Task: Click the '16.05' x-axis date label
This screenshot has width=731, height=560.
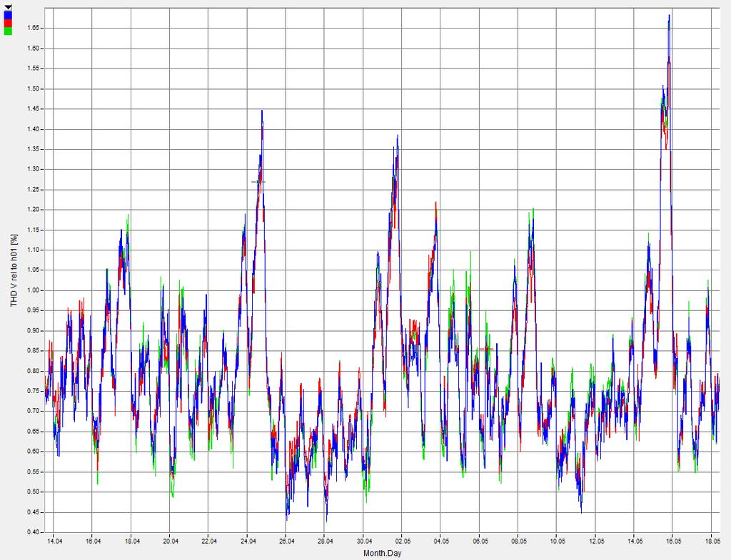Action: [673, 541]
